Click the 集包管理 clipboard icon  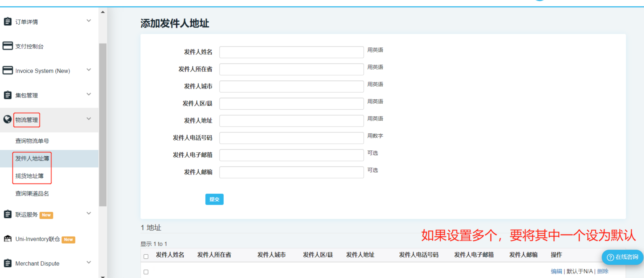coord(7,95)
